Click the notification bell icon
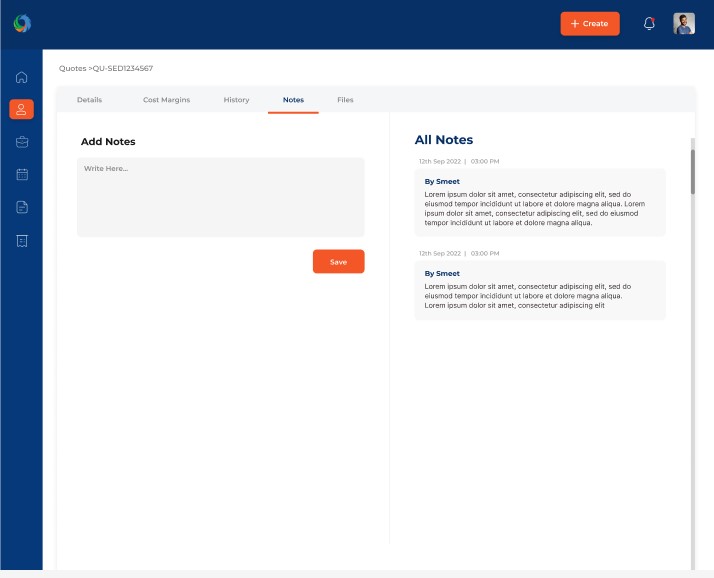Image resolution: width=714 pixels, height=578 pixels. (649, 24)
